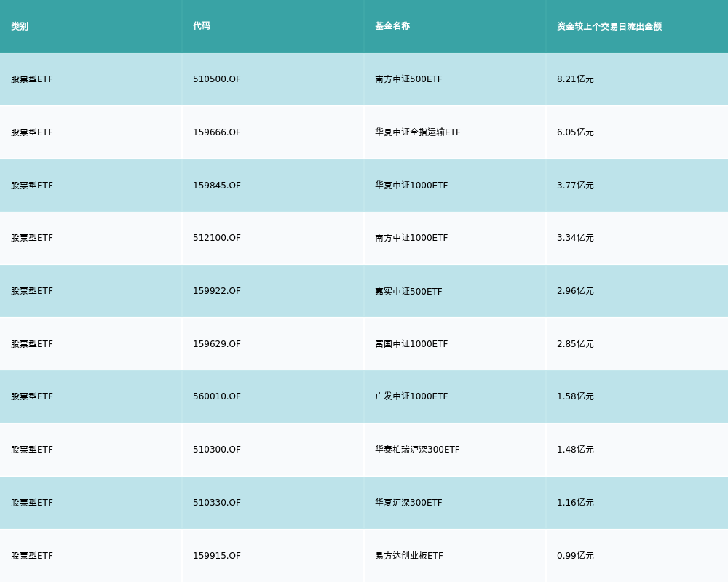Click the 1.48亿元 outflow value
The image size is (728, 582).
[575, 450]
